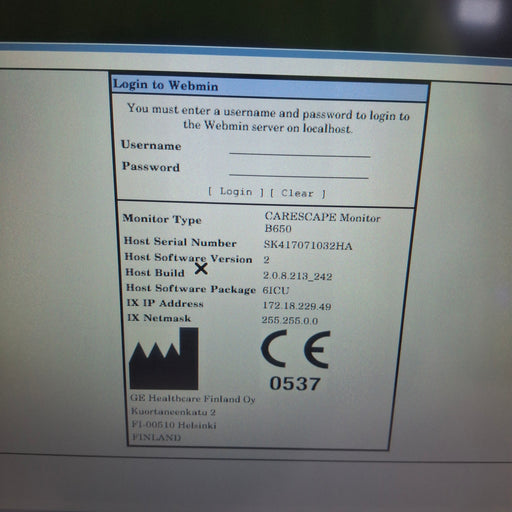Image resolution: width=512 pixels, height=512 pixels.
Task: Click the manufacturer factory symbol
Action: tap(164, 359)
